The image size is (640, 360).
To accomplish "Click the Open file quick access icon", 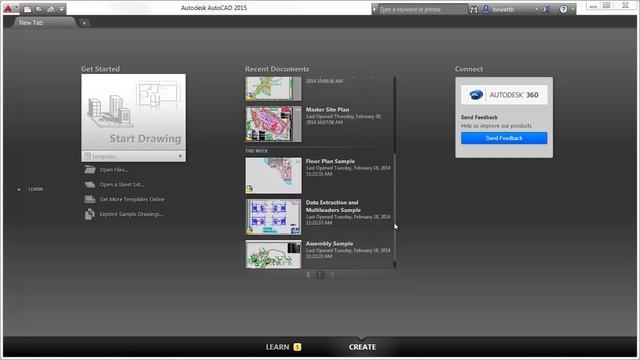I will [39, 9].
